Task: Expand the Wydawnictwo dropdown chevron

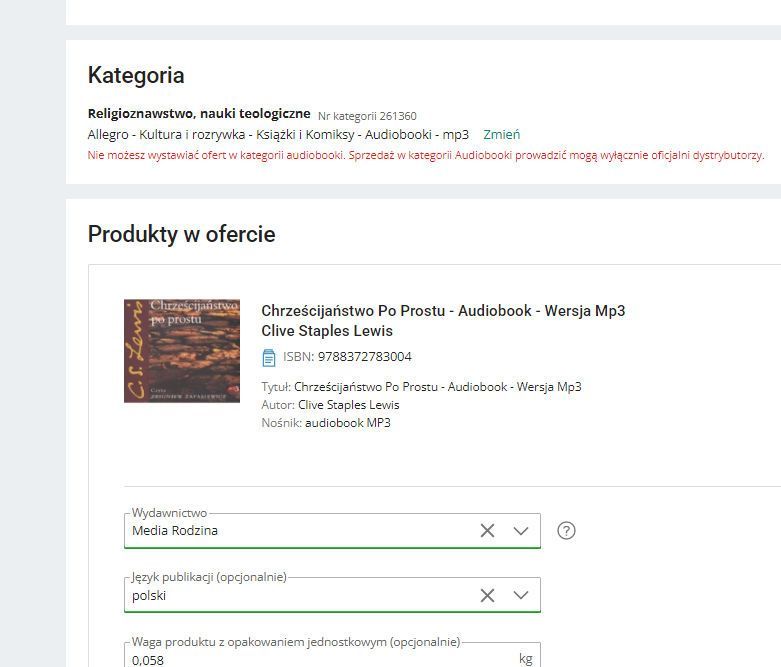Action: (520, 531)
